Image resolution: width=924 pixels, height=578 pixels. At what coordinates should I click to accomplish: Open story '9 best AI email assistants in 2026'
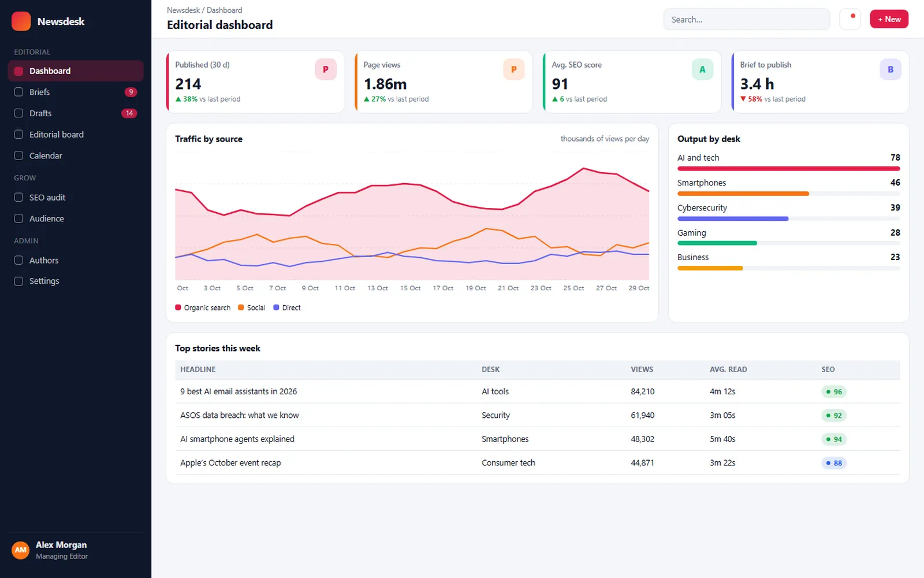coord(239,391)
